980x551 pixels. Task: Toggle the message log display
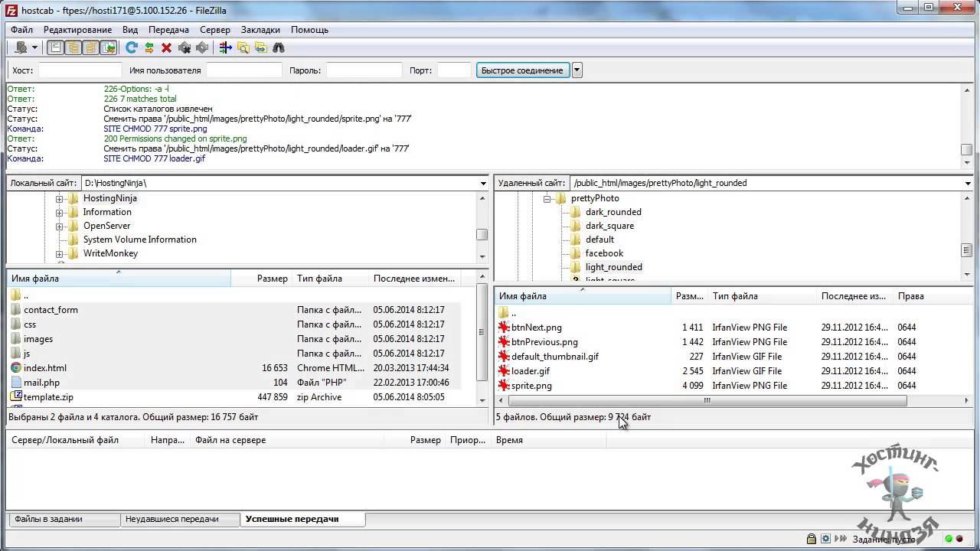pos(56,47)
